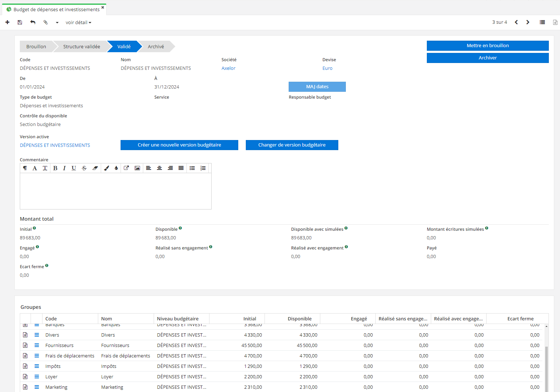Open attachments via the paperclip icon

(x=46, y=22)
